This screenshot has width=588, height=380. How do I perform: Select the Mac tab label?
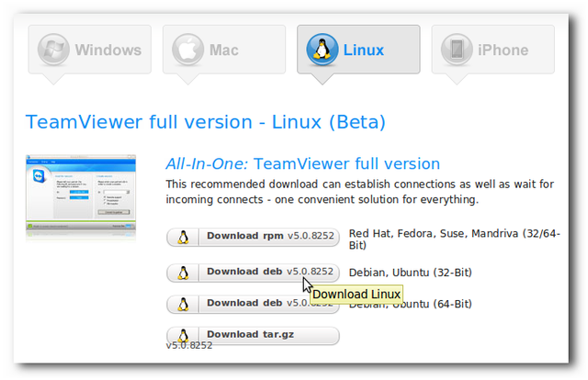pos(224,50)
